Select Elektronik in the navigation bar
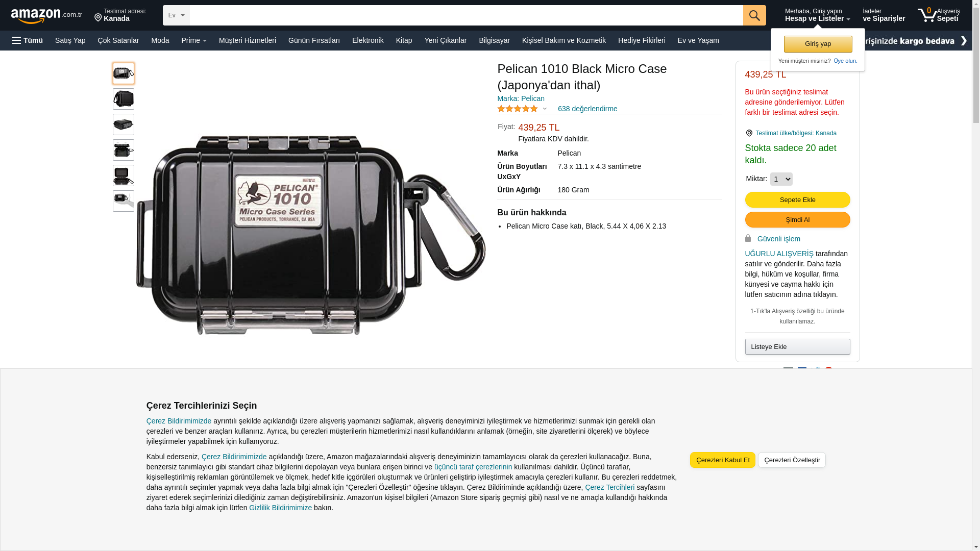Screen dimensions: 980x551 click(367, 40)
